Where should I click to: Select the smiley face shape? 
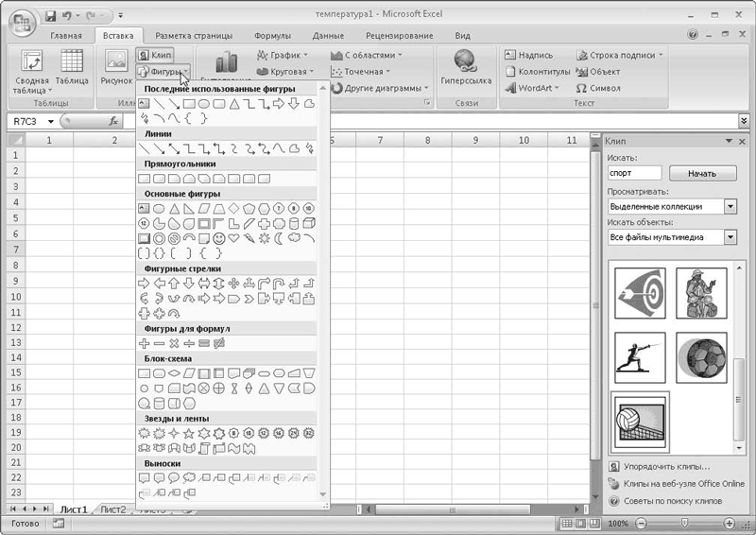[219, 238]
